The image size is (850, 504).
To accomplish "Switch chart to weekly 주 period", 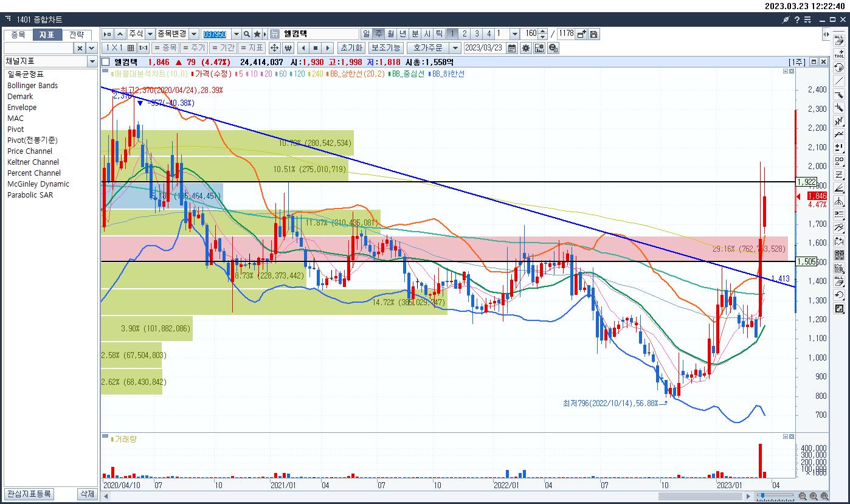I will coord(379,34).
